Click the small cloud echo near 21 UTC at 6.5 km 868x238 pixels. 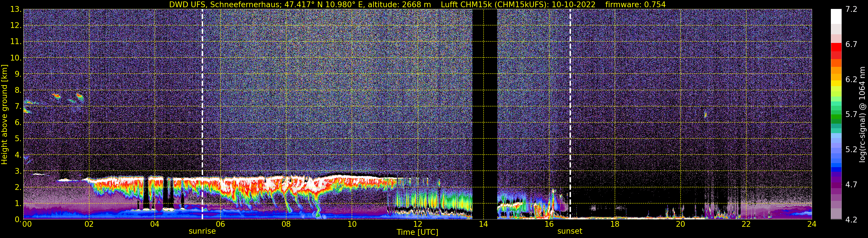point(706,114)
